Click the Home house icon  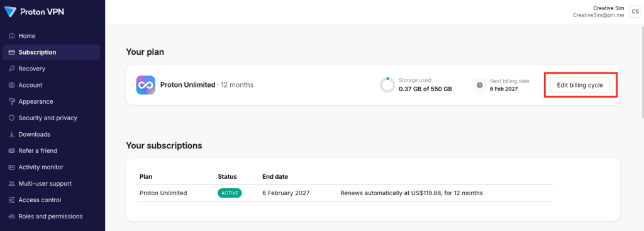11,36
